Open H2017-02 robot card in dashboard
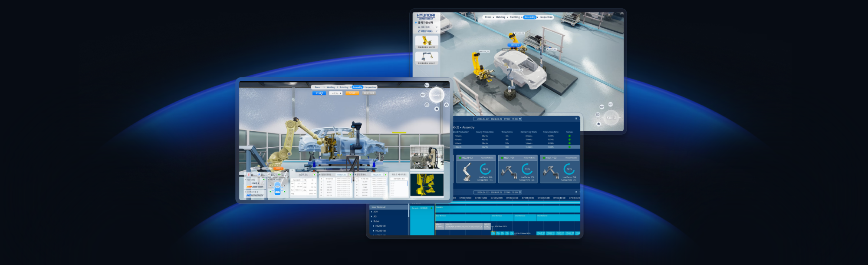Image resolution: width=868 pixels, height=265 pixels. click(560, 169)
